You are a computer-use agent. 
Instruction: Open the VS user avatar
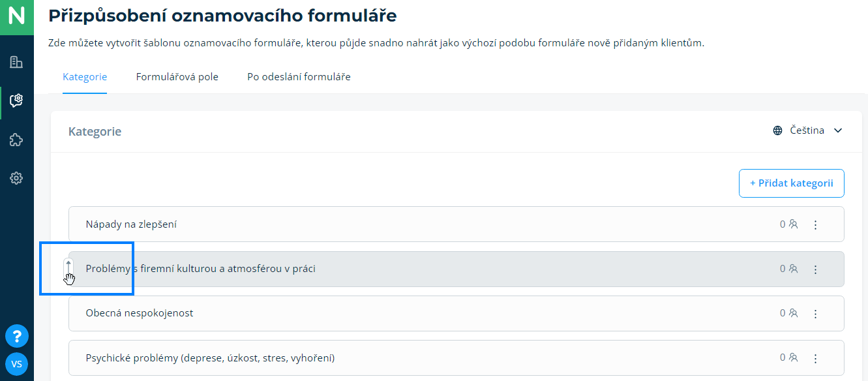[x=17, y=364]
